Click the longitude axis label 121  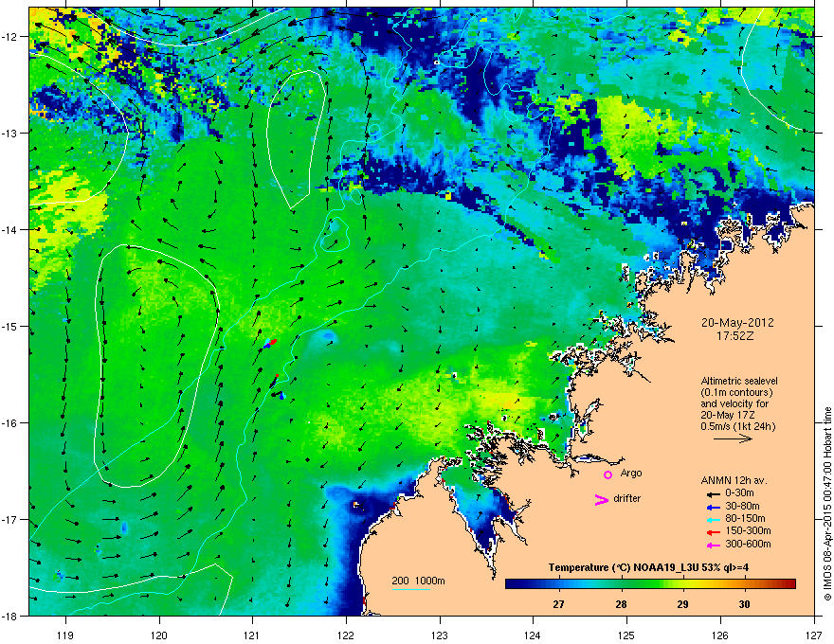(x=253, y=635)
